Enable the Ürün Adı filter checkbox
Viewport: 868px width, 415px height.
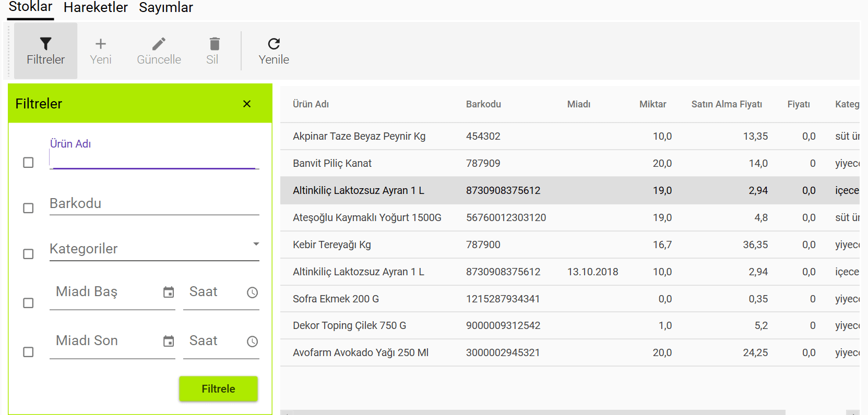click(x=29, y=163)
